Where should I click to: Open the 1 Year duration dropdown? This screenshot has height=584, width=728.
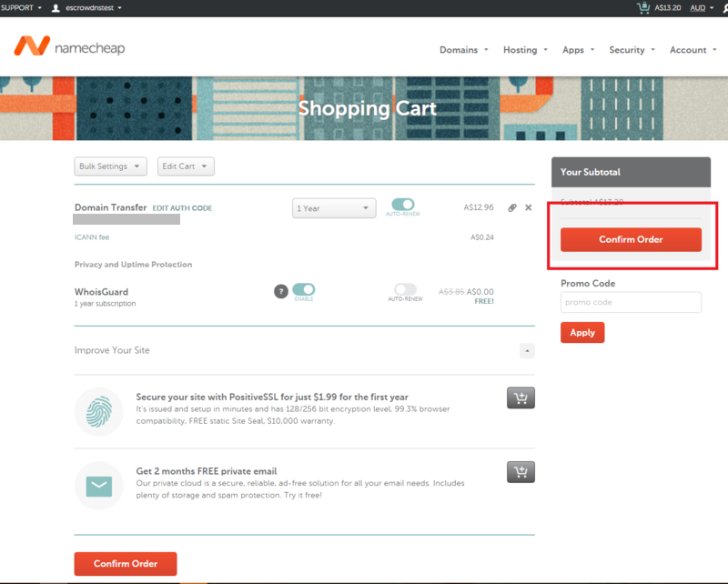334,208
